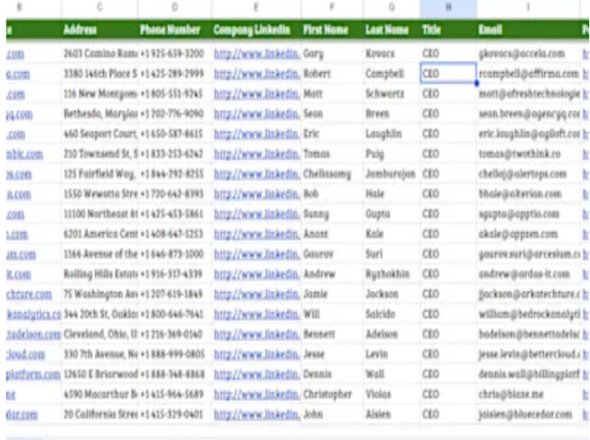Click the First Name header cell
590x440 pixels.
point(332,29)
